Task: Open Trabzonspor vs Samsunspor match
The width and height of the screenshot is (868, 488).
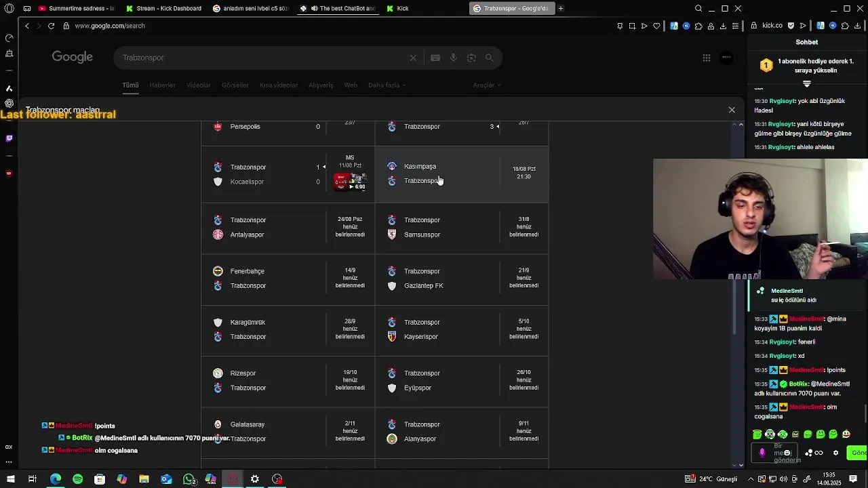Action: [461, 228]
